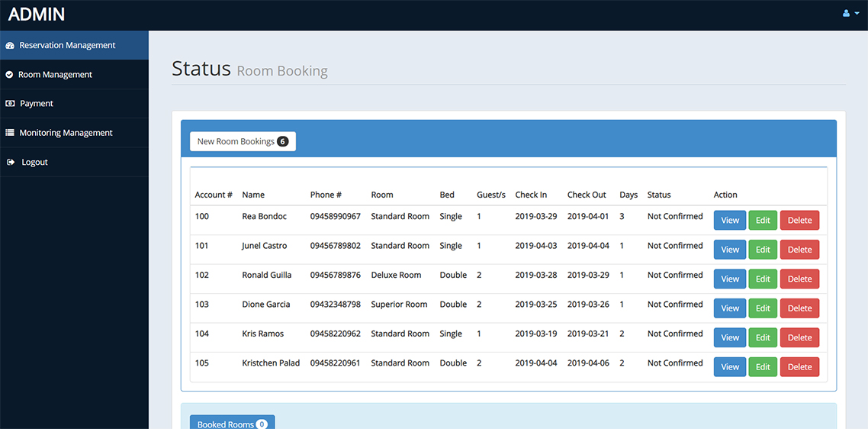Click the Phone # column header
The width and height of the screenshot is (868, 429).
click(326, 195)
